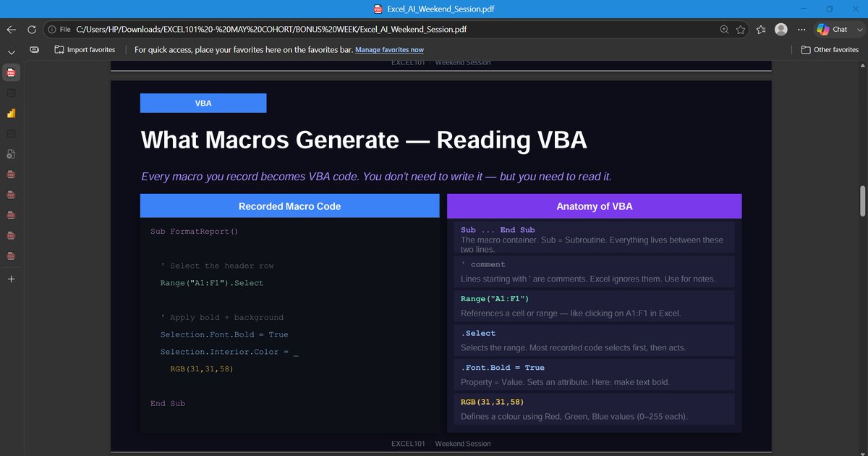The width and height of the screenshot is (868, 456).
Task: Click the ' comment anatomy entry title
Action: tap(483, 264)
